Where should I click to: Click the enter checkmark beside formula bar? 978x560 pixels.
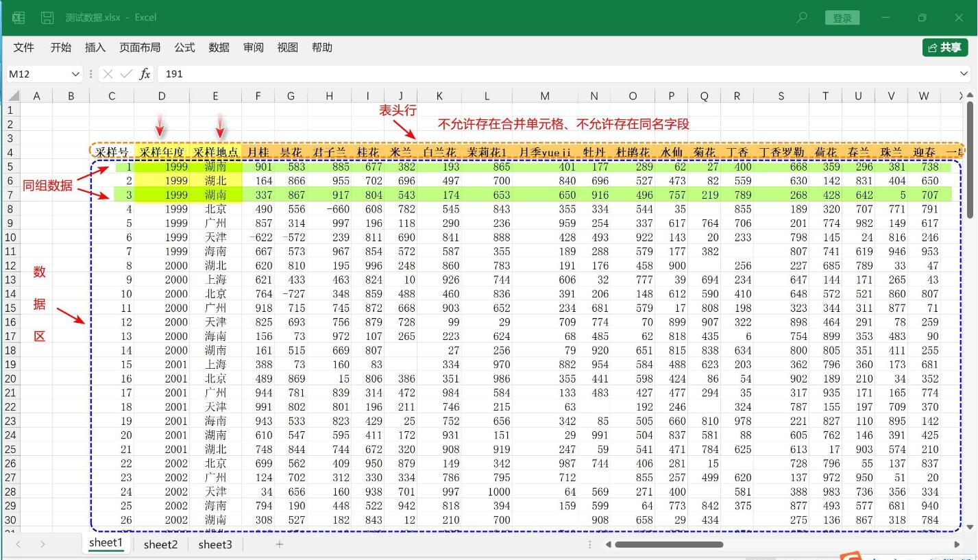(126, 74)
